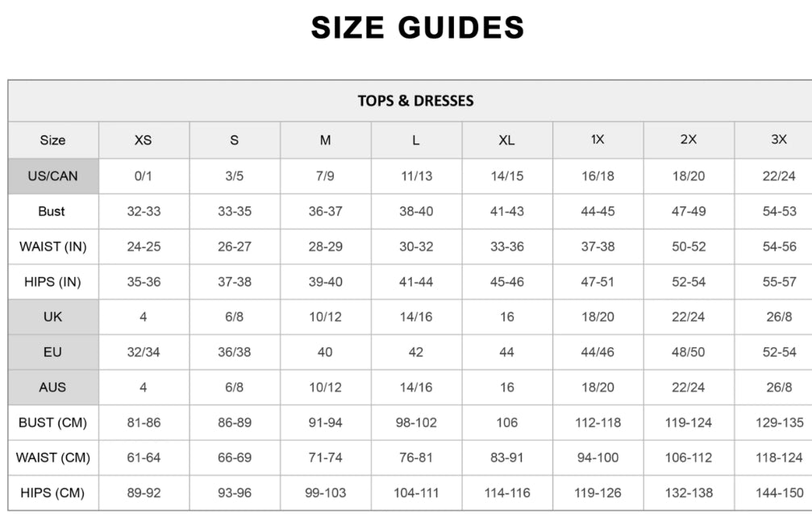Click the UK row label
The width and height of the screenshot is (812, 514).
[x=52, y=317]
